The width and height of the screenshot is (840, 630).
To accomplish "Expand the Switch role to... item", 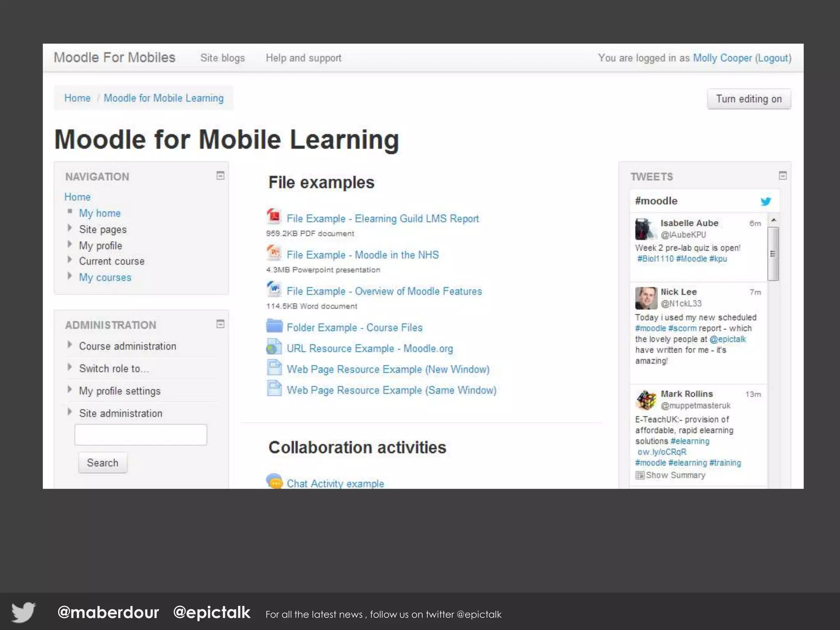I will (x=70, y=367).
